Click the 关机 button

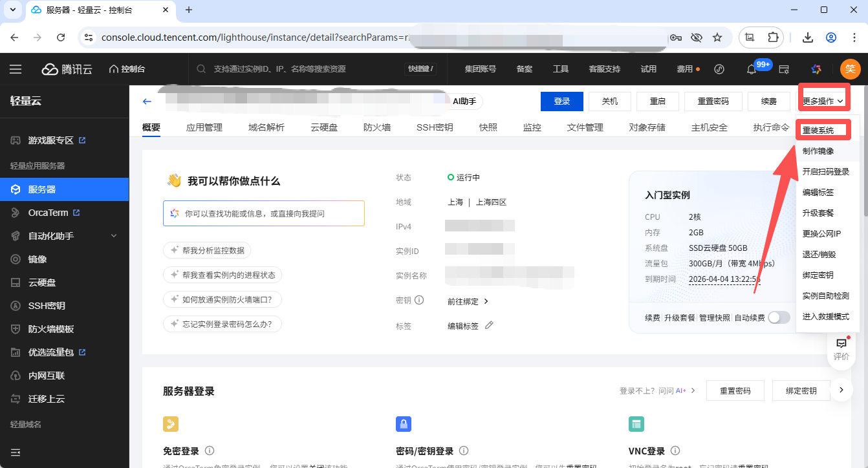(610, 101)
